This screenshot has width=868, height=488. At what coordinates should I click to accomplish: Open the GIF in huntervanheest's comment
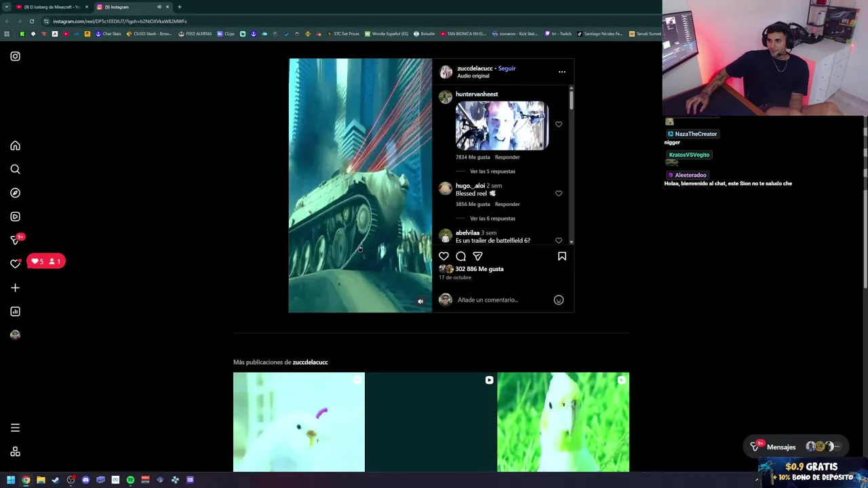(x=502, y=125)
